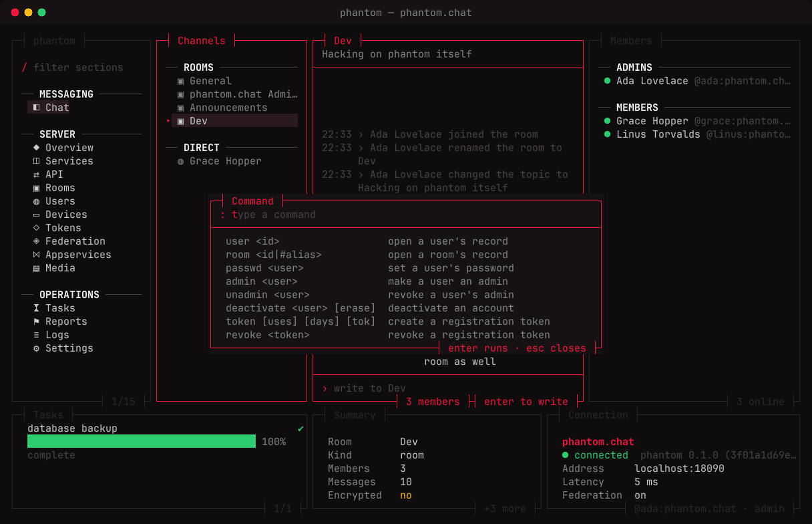Click the green checkmark on database backup

pos(300,428)
